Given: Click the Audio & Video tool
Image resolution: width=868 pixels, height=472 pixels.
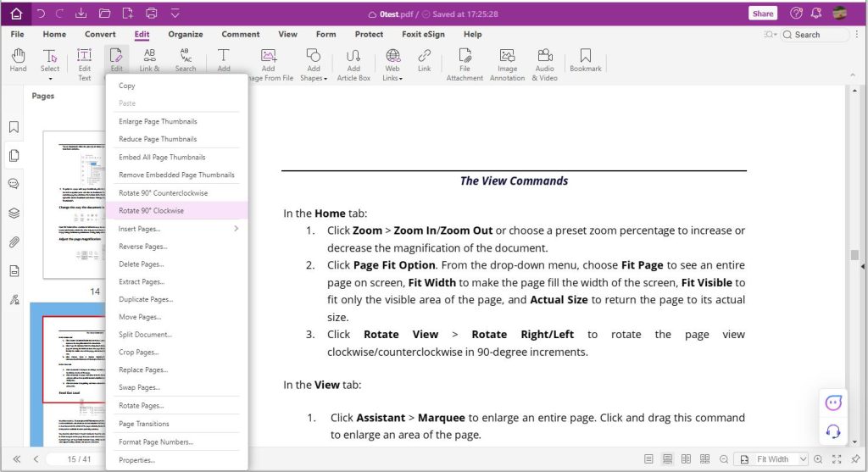Looking at the screenshot, I should pyautogui.click(x=545, y=64).
